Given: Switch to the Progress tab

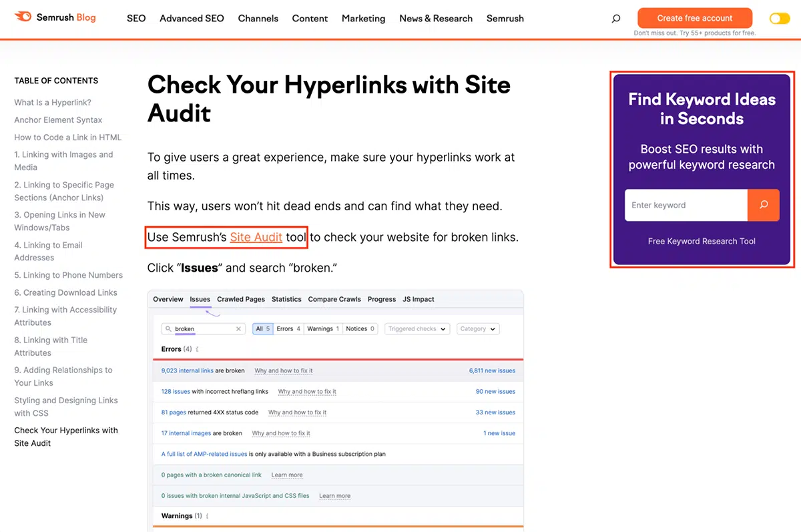Looking at the screenshot, I should point(382,299).
